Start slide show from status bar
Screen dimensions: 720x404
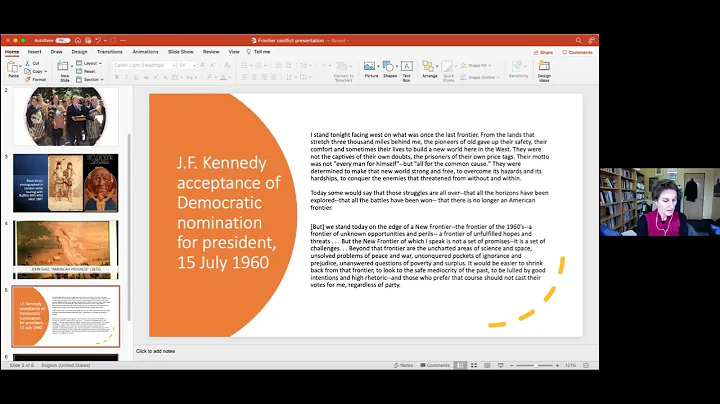pyautogui.click(x=501, y=365)
